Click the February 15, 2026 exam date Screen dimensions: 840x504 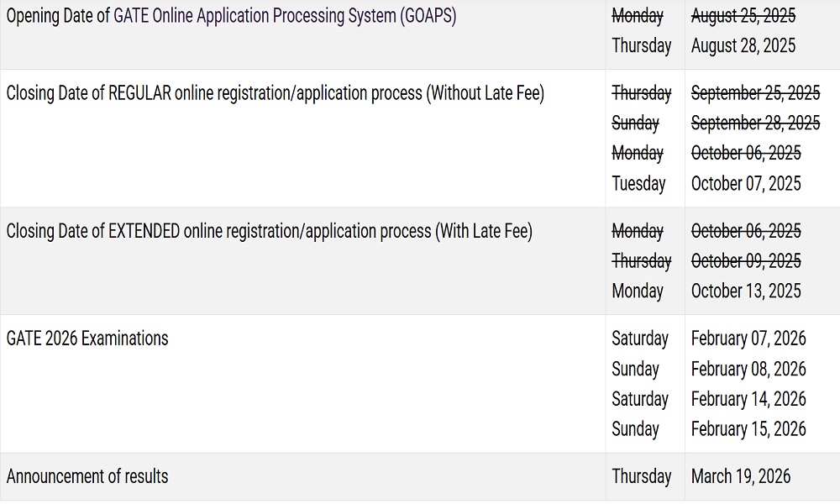(x=748, y=428)
